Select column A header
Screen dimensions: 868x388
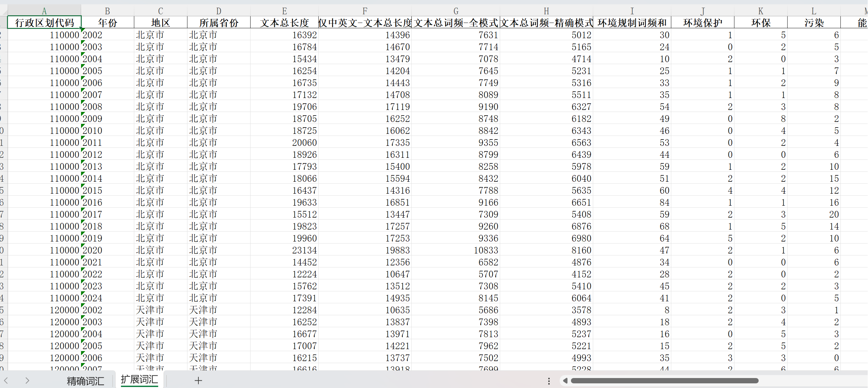pyautogui.click(x=44, y=11)
